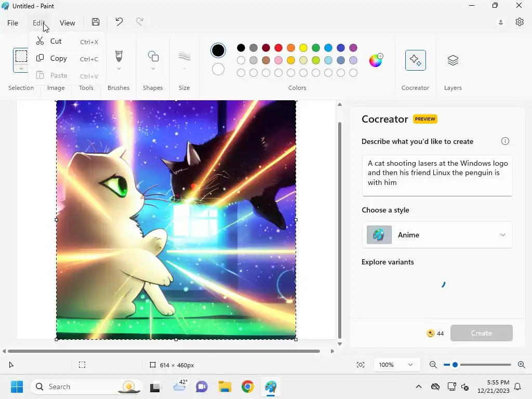Image resolution: width=532 pixels, height=399 pixels.
Task: Open the Anime style dropdown
Action: pos(437,235)
